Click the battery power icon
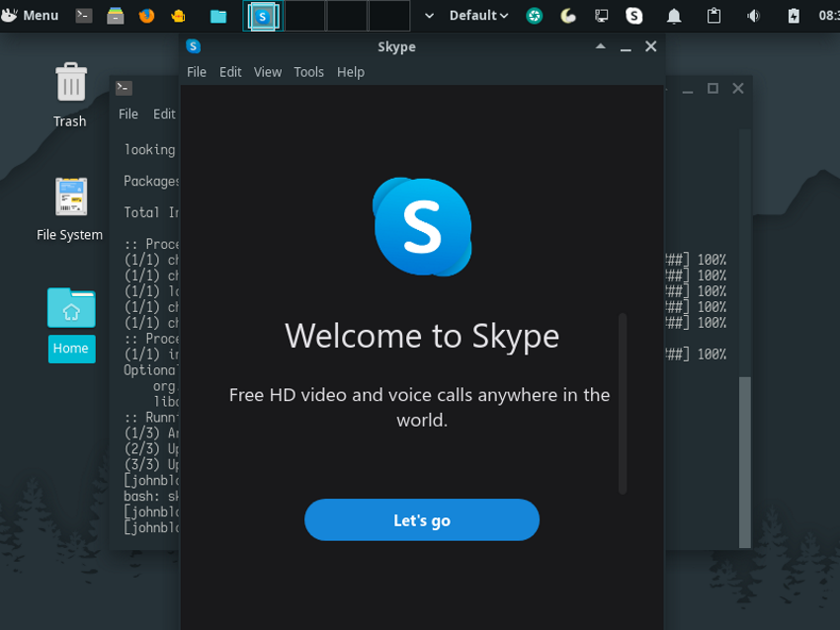 [794, 16]
